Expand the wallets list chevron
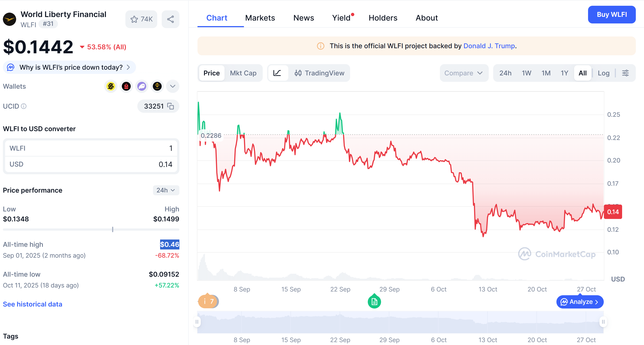This screenshot has width=644, height=345. (172, 86)
